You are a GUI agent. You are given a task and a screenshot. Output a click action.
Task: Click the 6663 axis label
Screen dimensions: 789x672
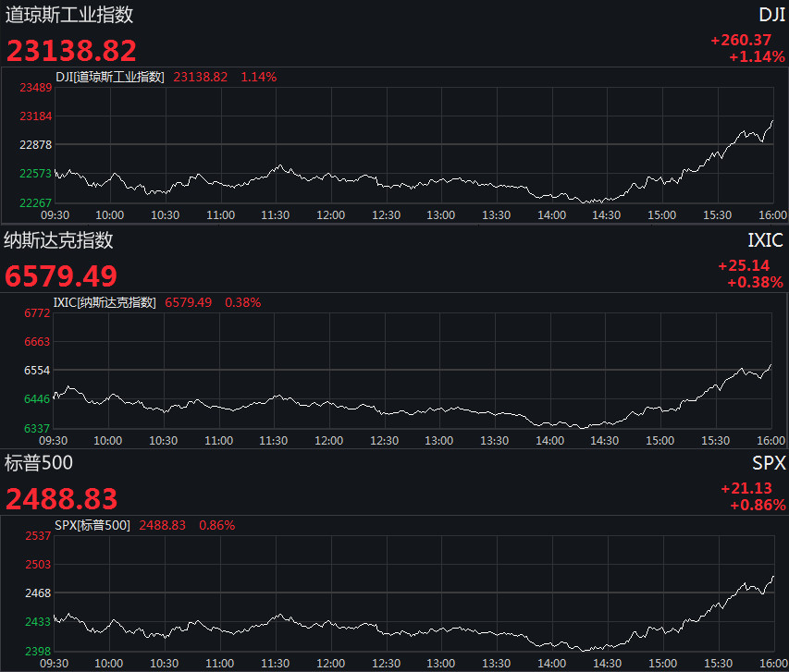point(37,341)
